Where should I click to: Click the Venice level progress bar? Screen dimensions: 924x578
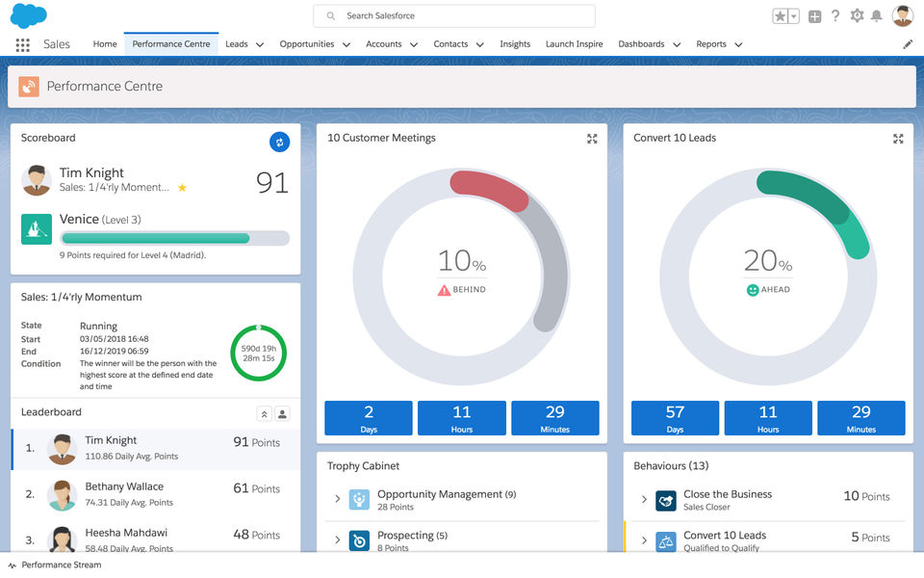click(x=174, y=238)
